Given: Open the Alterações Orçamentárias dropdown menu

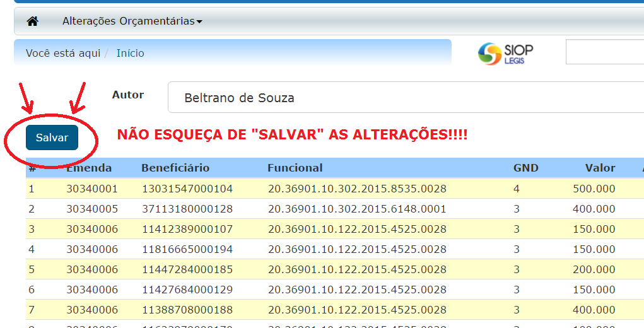Looking at the screenshot, I should (x=132, y=21).
